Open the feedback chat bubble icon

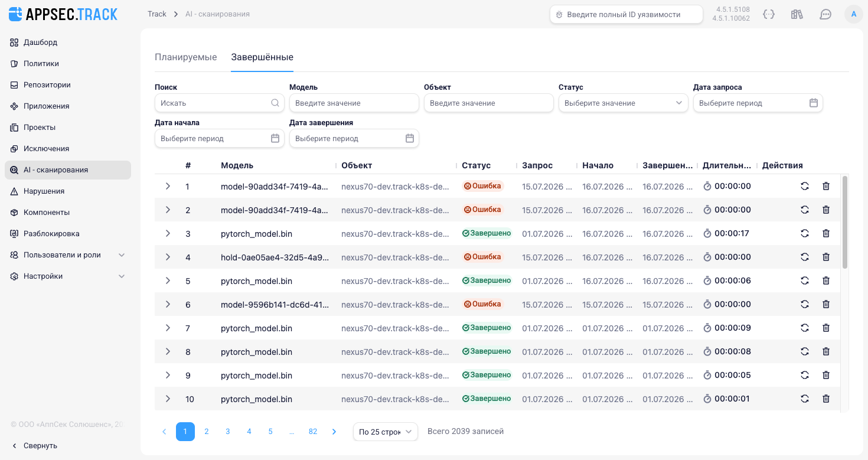click(825, 14)
